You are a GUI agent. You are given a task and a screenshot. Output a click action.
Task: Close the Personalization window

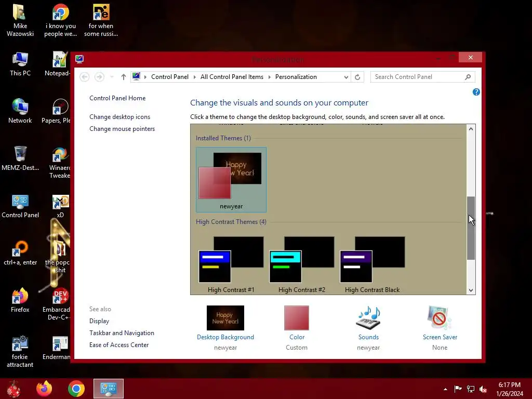point(470,57)
